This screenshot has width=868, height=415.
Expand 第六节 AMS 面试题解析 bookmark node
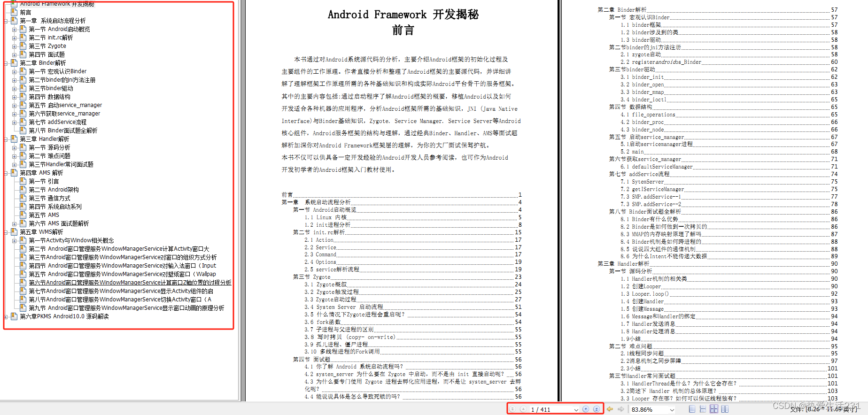click(x=15, y=224)
